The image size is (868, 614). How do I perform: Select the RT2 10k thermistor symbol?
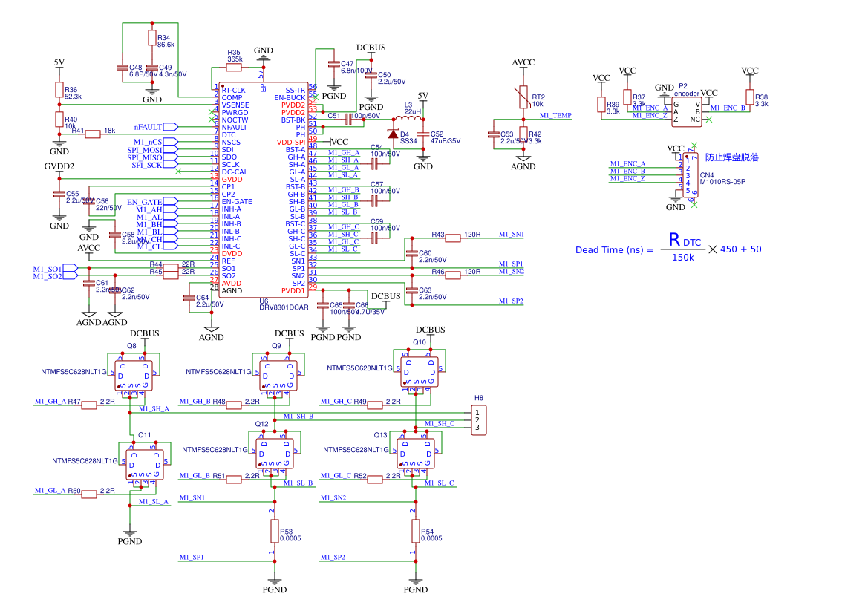[x=523, y=97]
